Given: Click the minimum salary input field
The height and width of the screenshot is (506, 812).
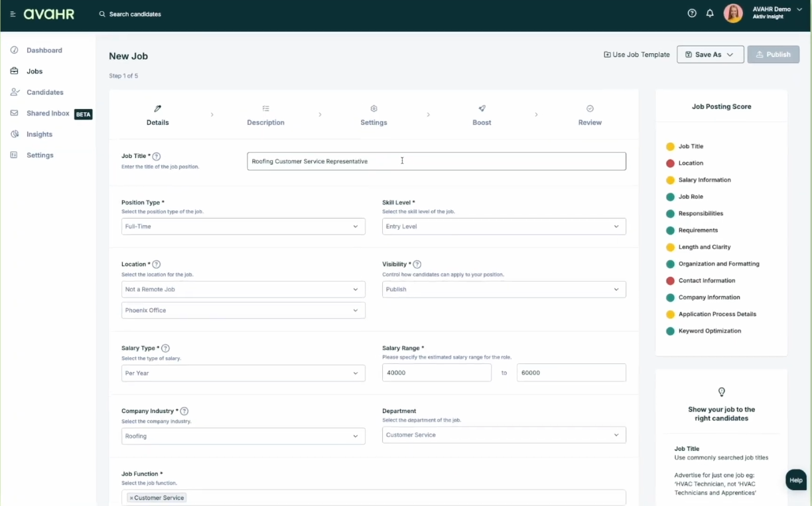Looking at the screenshot, I should [437, 373].
